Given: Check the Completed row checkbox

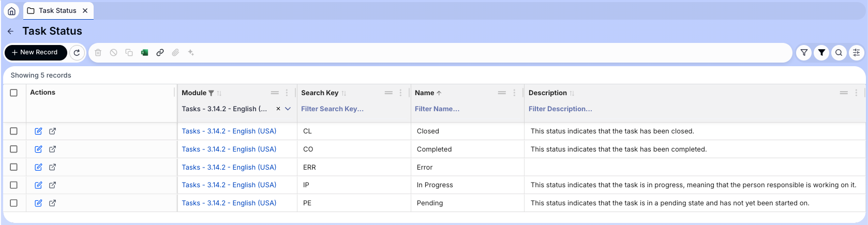Looking at the screenshot, I should (x=14, y=149).
